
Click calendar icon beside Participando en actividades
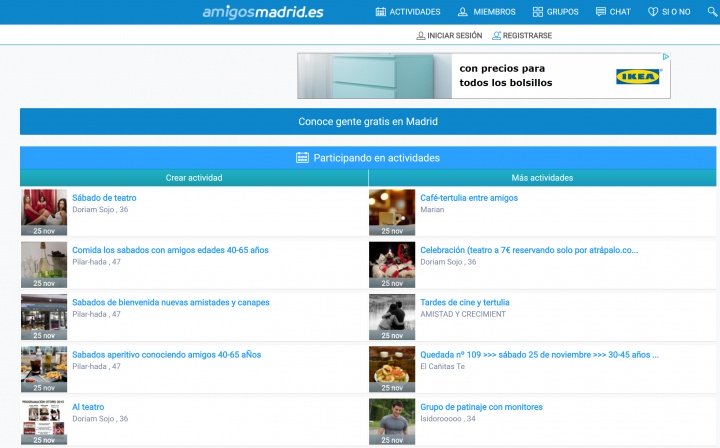click(x=302, y=158)
